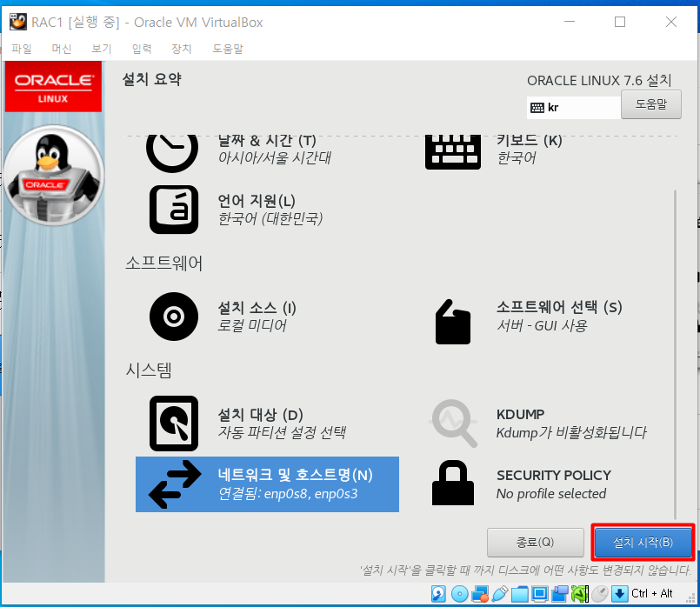700x607 pixels.
Task: Open the 입력 menu
Action: click(x=142, y=48)
